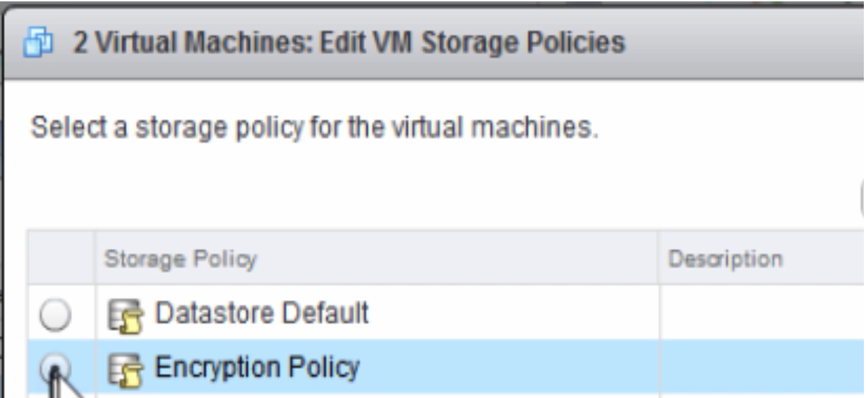Choose the Encryption Policy name text
This screenshot has width=868, height=398.
[x=257, y=367]
